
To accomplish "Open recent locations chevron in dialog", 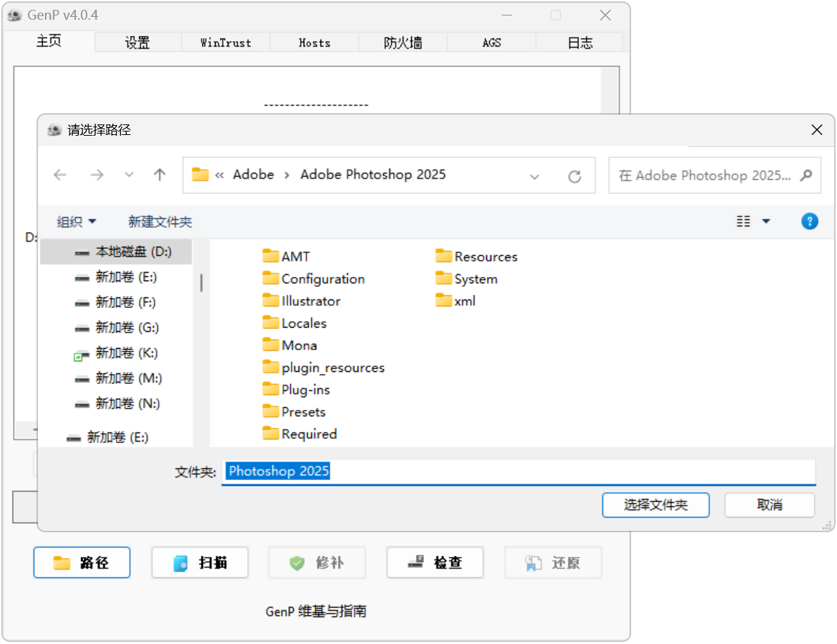I will [129, 174].
